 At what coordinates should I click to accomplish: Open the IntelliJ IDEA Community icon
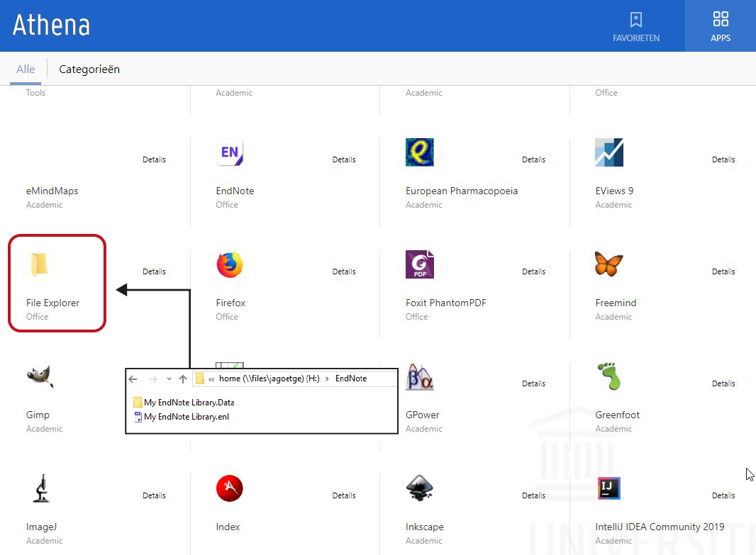coord(609,489)
